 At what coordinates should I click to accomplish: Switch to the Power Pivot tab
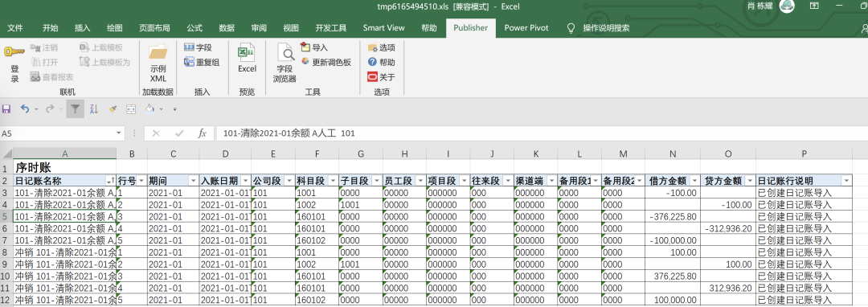point(527,27)
